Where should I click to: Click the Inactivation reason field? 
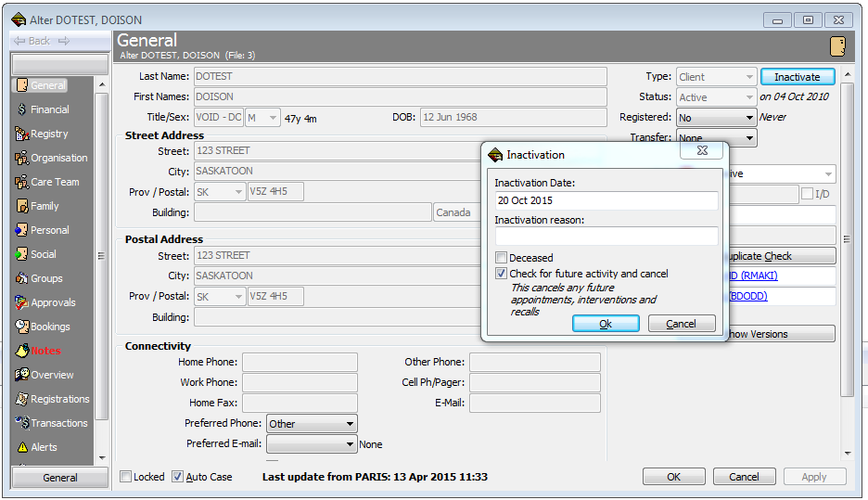point(606,237)
